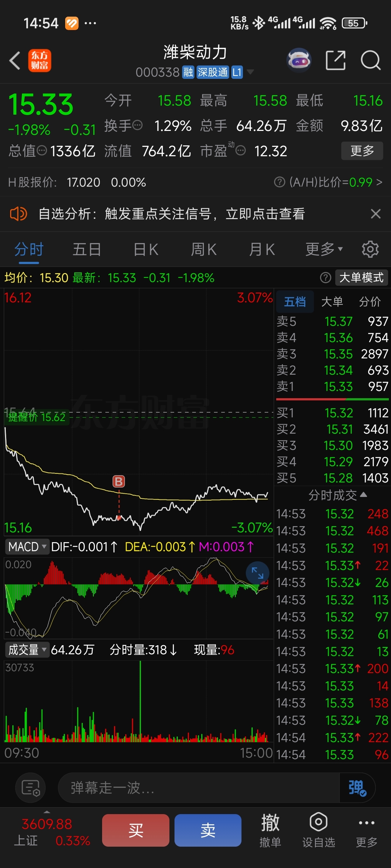Tap the 卖1 15.33 order row
The height and width of the screenshot is (868, 391).
coord(332,387)
